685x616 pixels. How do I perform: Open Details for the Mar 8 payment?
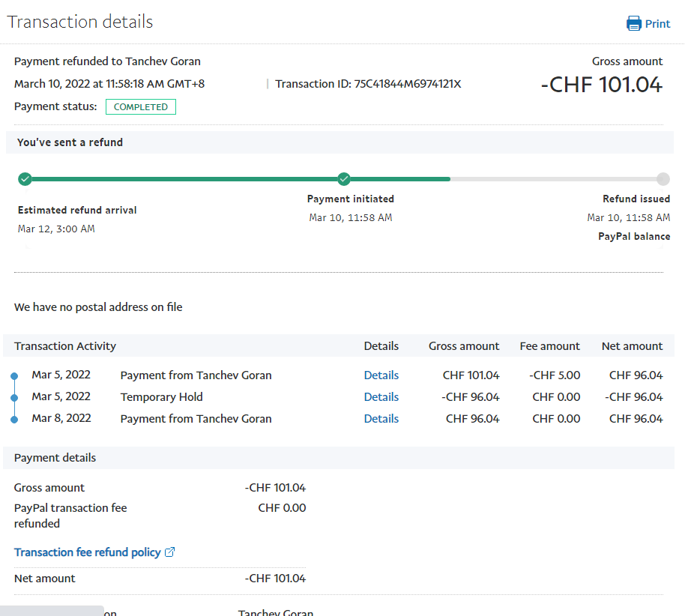(381, 419)
